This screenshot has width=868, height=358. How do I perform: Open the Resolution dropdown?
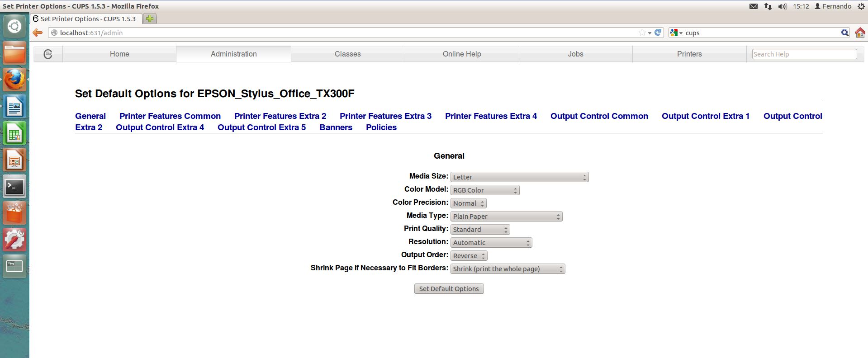(491, 243)
